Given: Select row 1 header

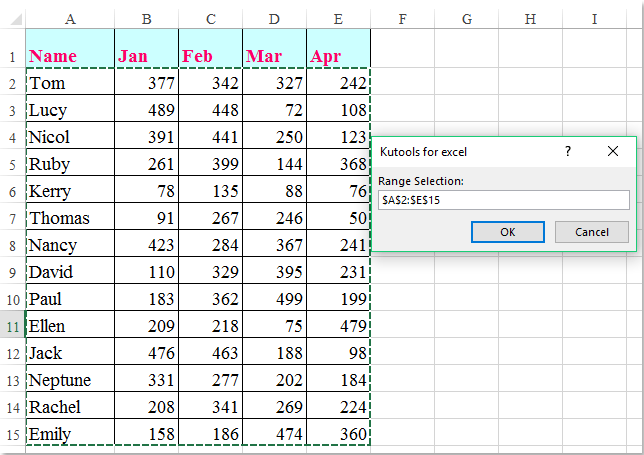Looking at the screenshot, I should tap(12, 56).
